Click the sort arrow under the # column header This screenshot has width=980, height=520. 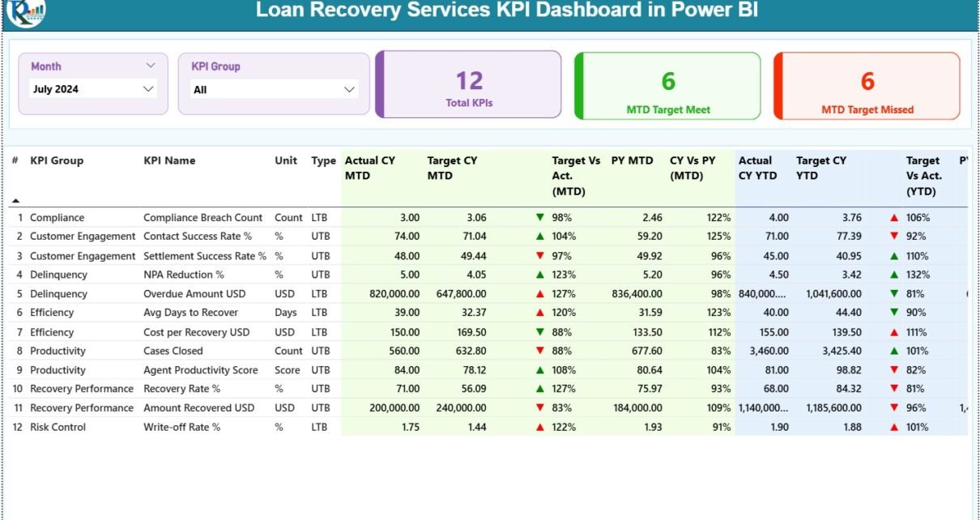click(x=15, y=200)
